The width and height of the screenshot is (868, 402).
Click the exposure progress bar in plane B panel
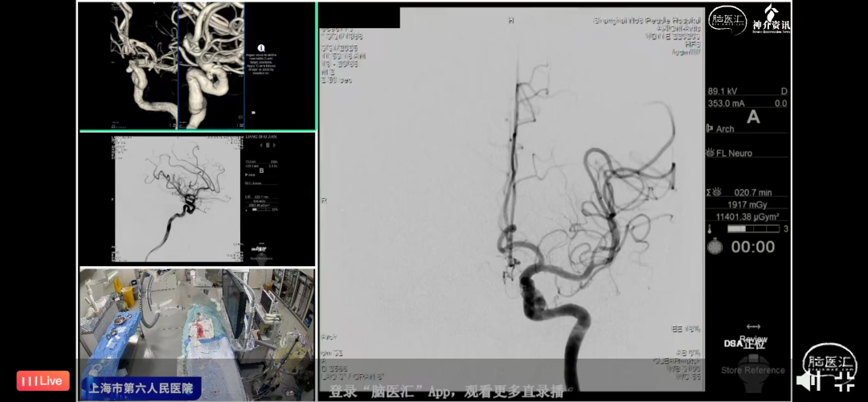coord(260,210)
